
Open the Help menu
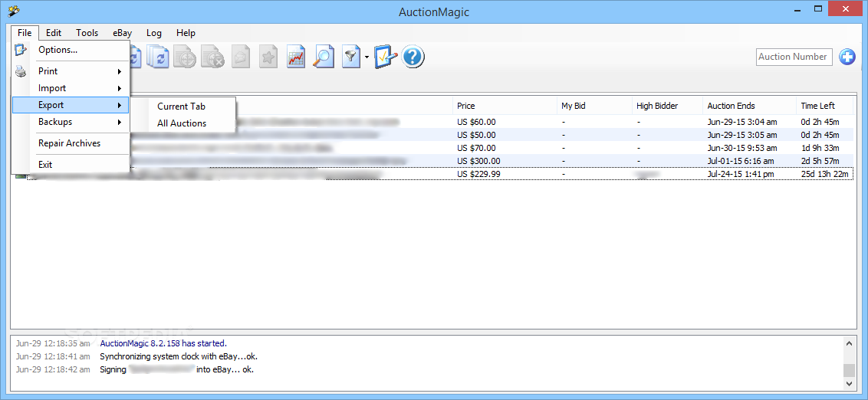(186, 33)
